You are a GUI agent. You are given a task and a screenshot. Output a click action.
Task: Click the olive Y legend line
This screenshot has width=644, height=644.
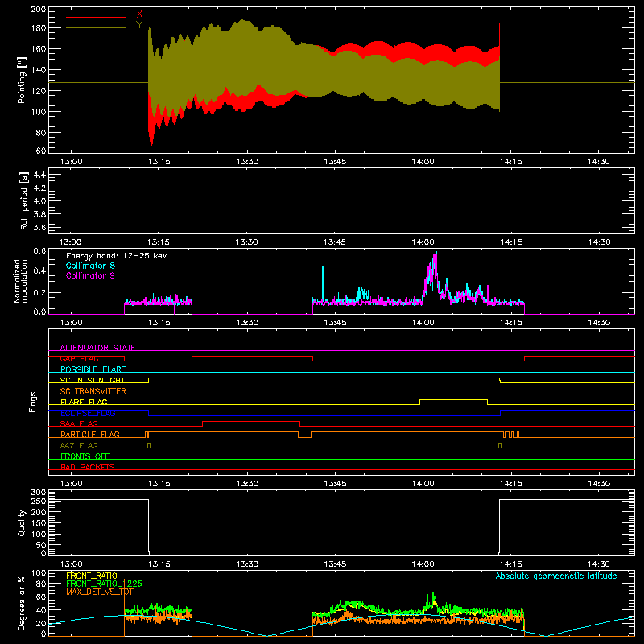pyautogui.click(x=96, y=28)
